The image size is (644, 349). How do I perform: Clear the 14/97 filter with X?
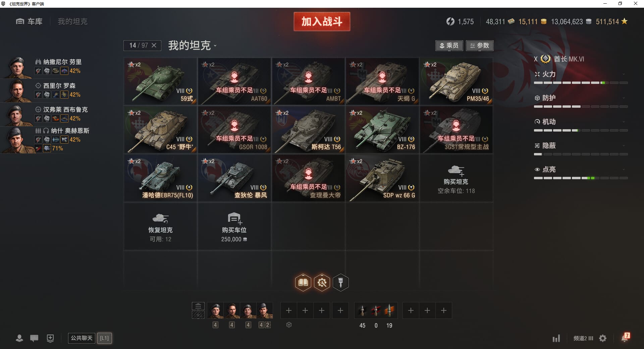pos(154,45)
